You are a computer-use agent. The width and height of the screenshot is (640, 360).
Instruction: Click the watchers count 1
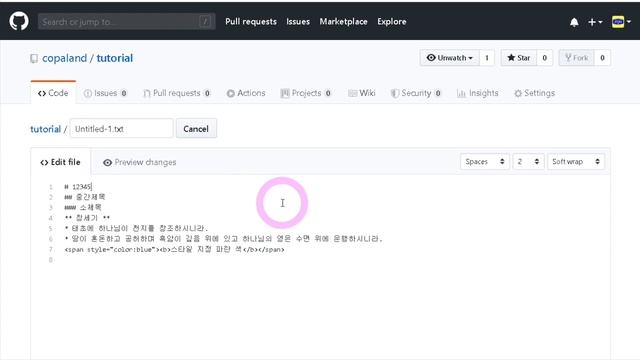pyautogui.click(x=487, y=58)
